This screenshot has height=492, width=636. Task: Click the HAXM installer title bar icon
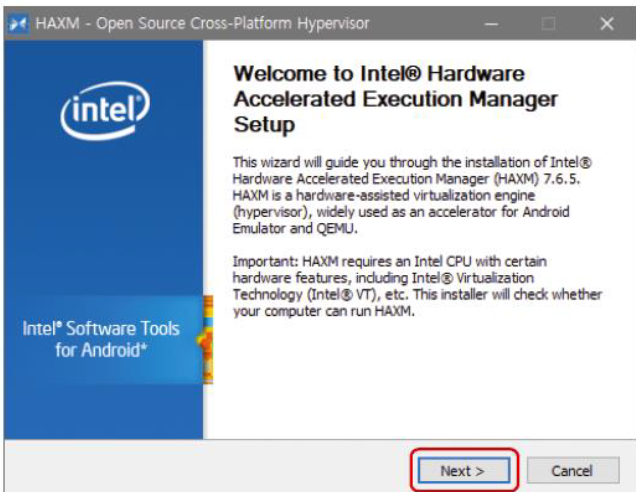point(18,24)
